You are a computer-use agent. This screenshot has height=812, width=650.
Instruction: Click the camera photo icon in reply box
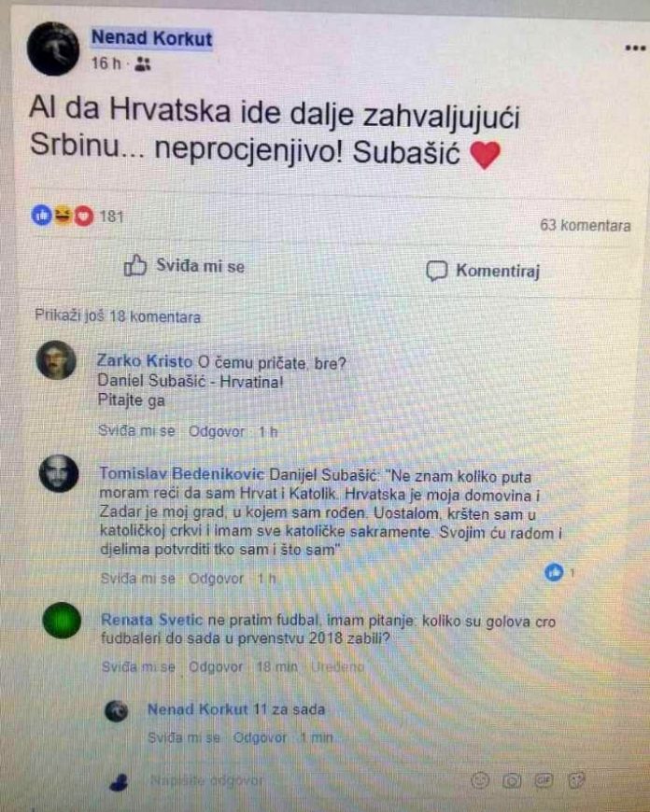pos(512,780)
